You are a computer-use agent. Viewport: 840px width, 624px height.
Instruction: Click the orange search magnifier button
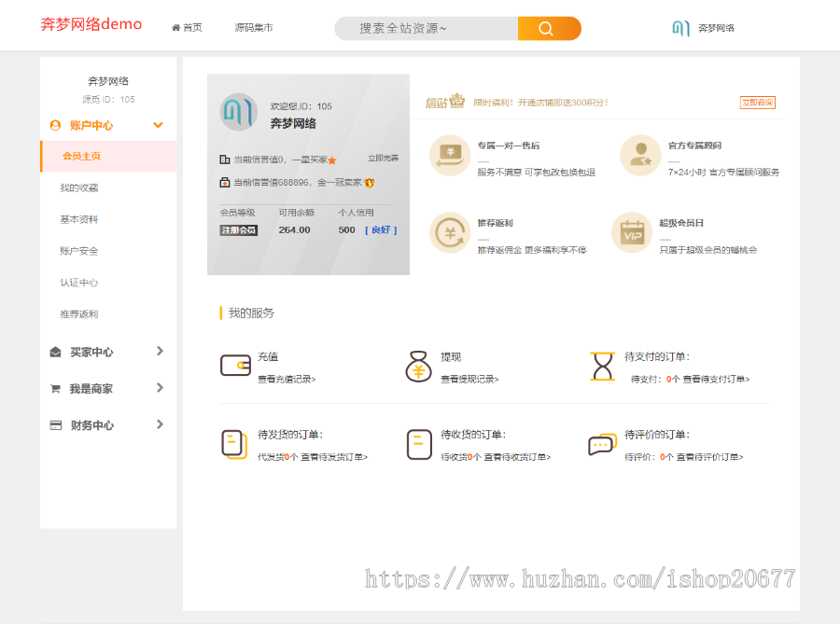click(x=549, y=28)
